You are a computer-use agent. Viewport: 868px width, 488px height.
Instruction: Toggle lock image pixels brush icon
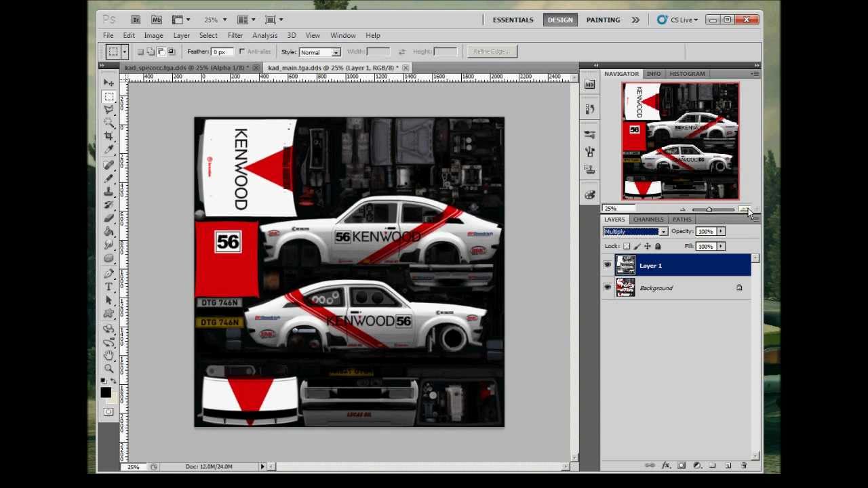point(637,246)
